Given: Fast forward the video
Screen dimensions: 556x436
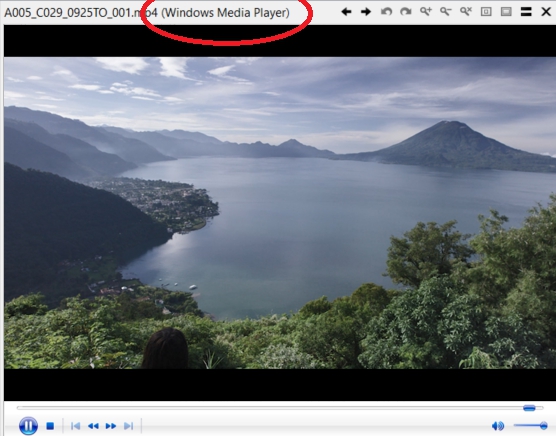Looking at the screenshot, I should tap(111, 426).
